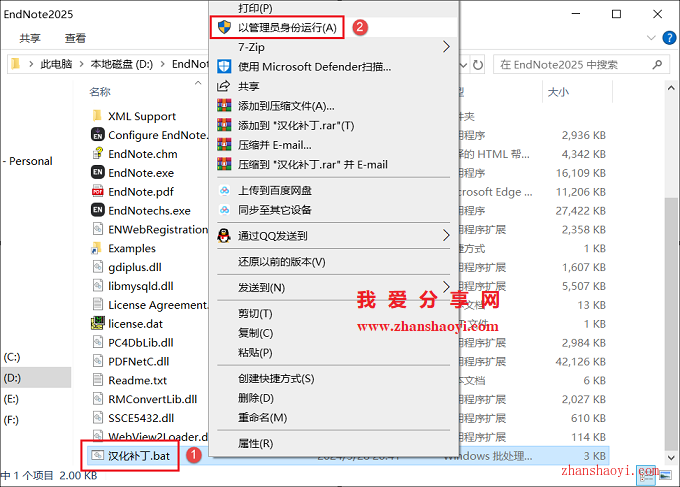Select the file libmysqld.dll
The width and height of the screenshot is (680, 487).
click(141, 286)
